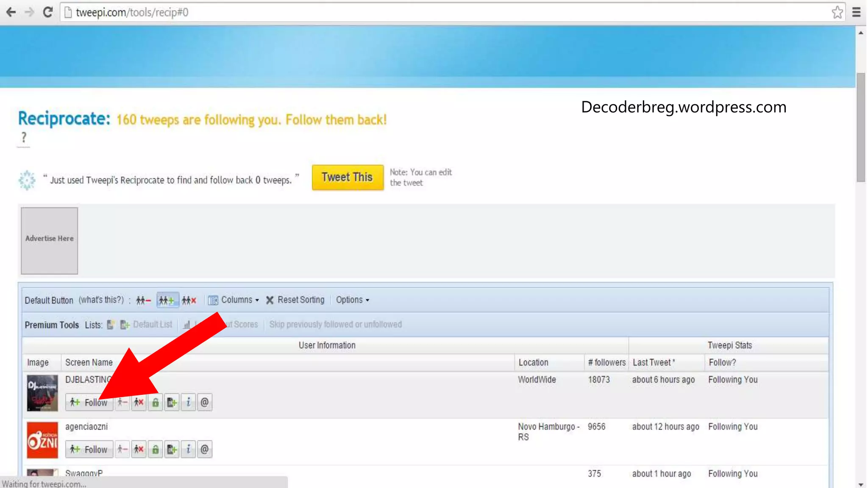Viewport: 868px width, 488px height.
Task: Sort by the Location column header
Action: 533,363
